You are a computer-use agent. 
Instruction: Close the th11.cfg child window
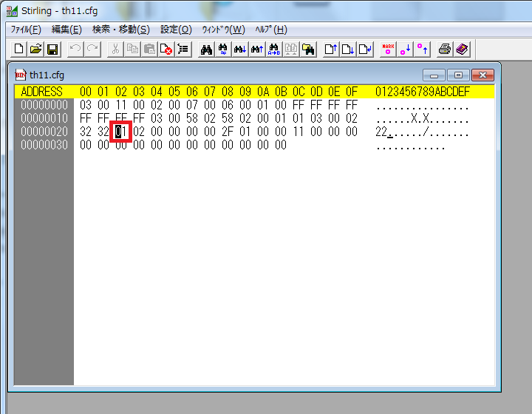point(482,75)
